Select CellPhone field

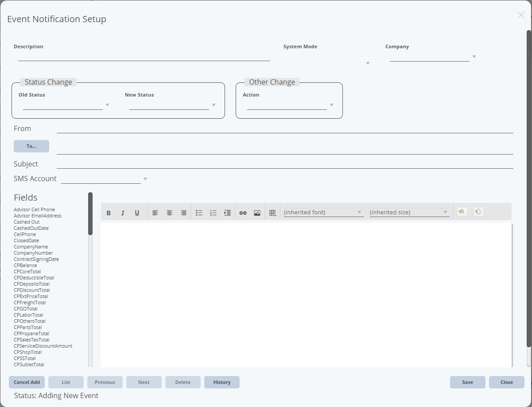pos(25,234)
